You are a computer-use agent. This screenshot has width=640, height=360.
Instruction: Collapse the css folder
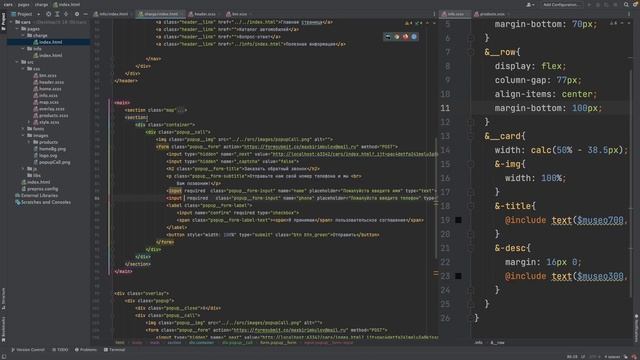(23, 69)
